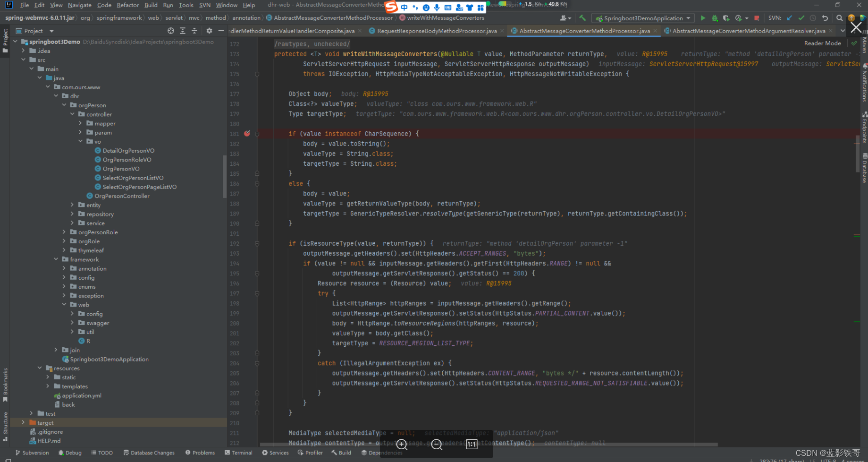The height and width of the screenshot is (462, 868).
Task: Toggle Database tool window on right stripe
Action: [864, 168]
